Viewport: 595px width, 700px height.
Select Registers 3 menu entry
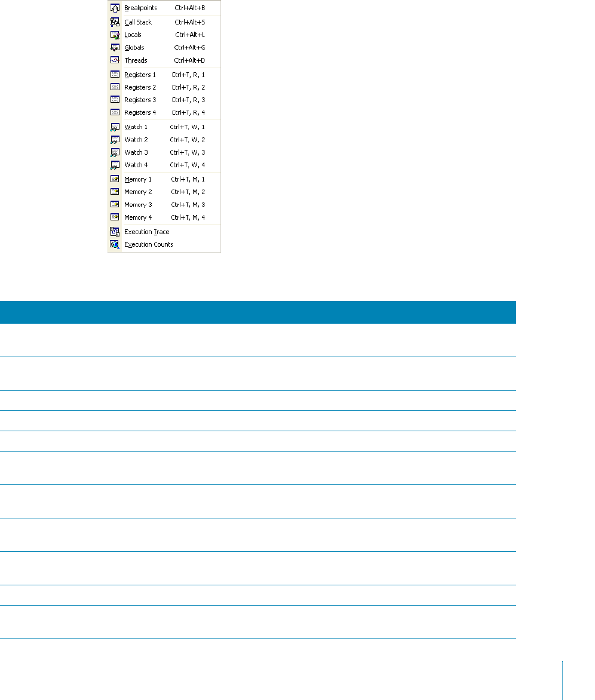164,100
